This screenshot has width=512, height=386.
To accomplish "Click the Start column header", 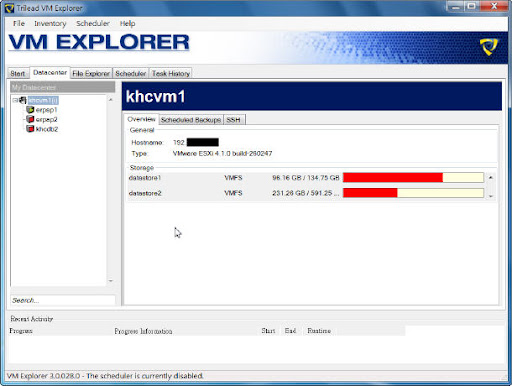I will click(268, 331).
